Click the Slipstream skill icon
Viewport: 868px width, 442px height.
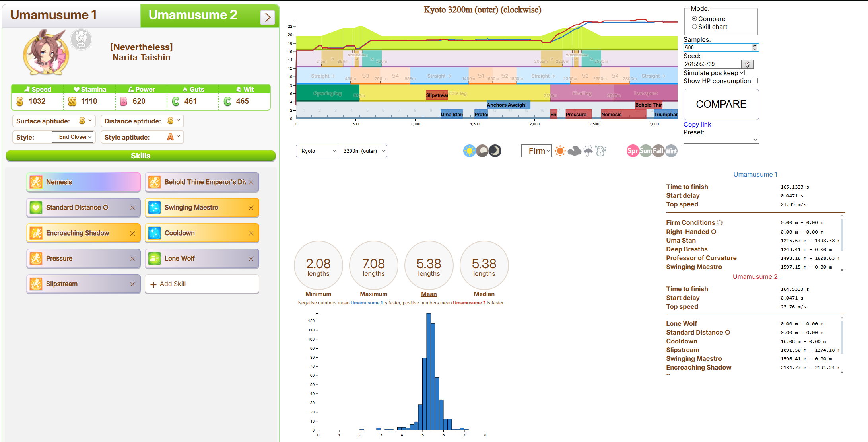pyautogui.click(x=36, y=284)
